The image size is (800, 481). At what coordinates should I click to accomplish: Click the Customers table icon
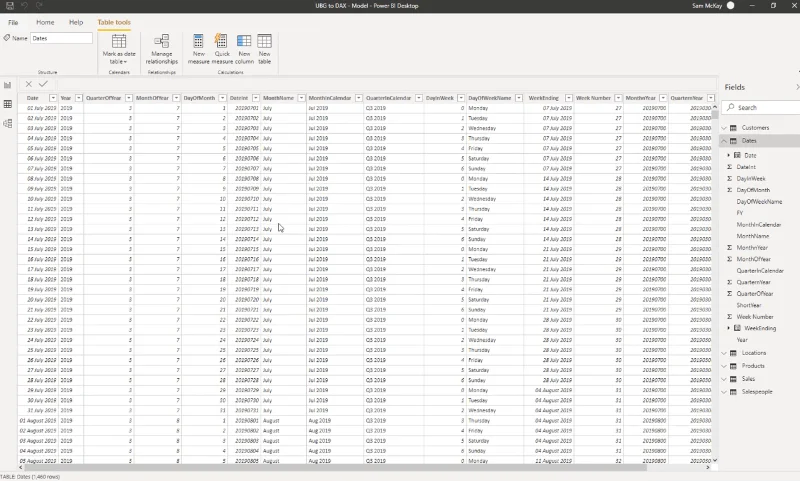tap(733, 128)
